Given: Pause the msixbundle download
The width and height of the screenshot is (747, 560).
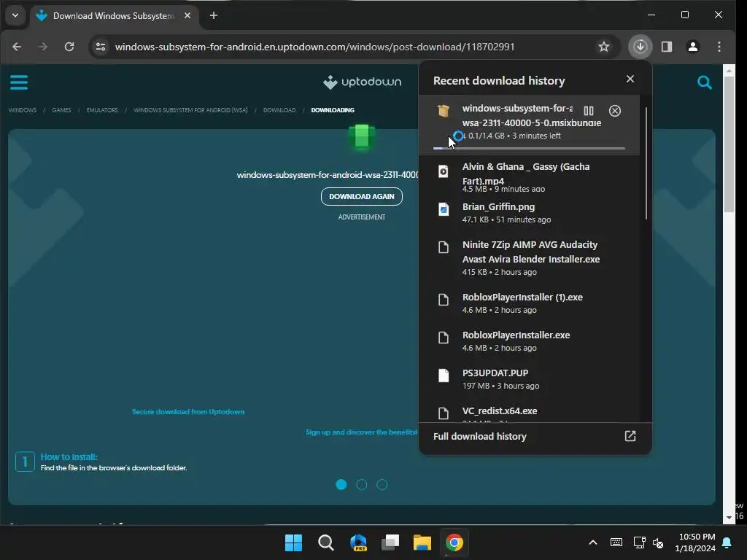Looking at the screenshot, I should 589,111.
